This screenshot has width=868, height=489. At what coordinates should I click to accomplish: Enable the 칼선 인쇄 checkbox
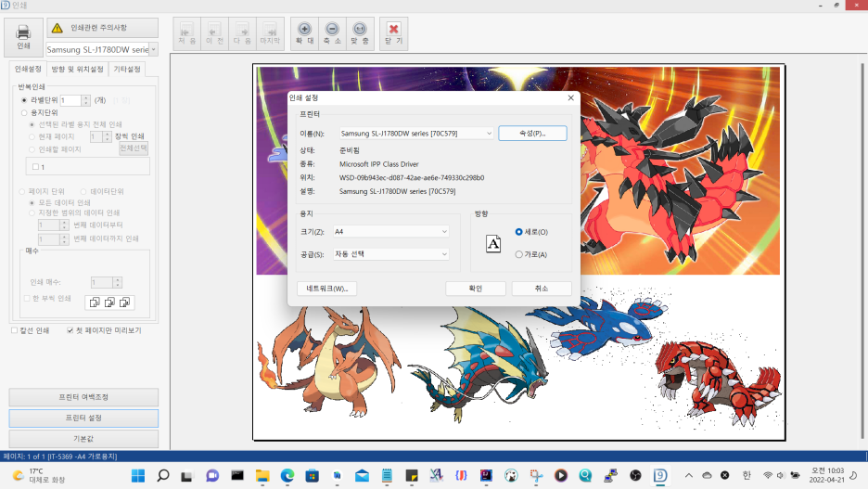coord(15,330)
